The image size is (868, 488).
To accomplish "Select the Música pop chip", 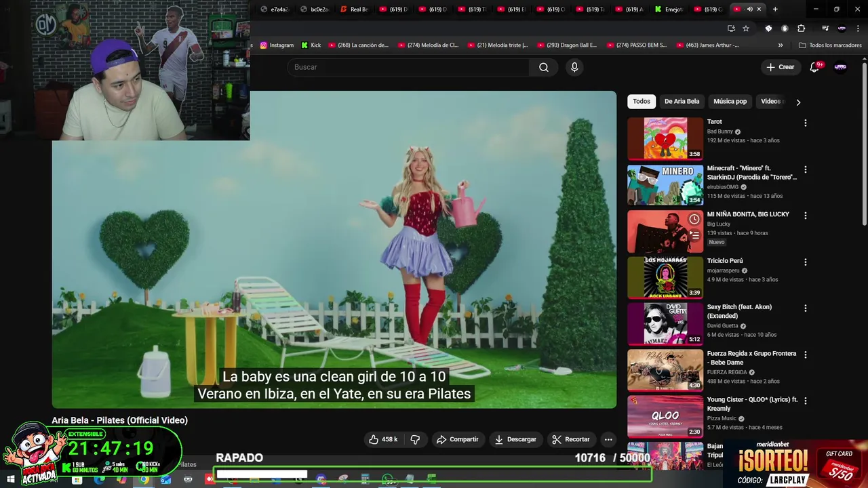I will [x=730, y=102].
